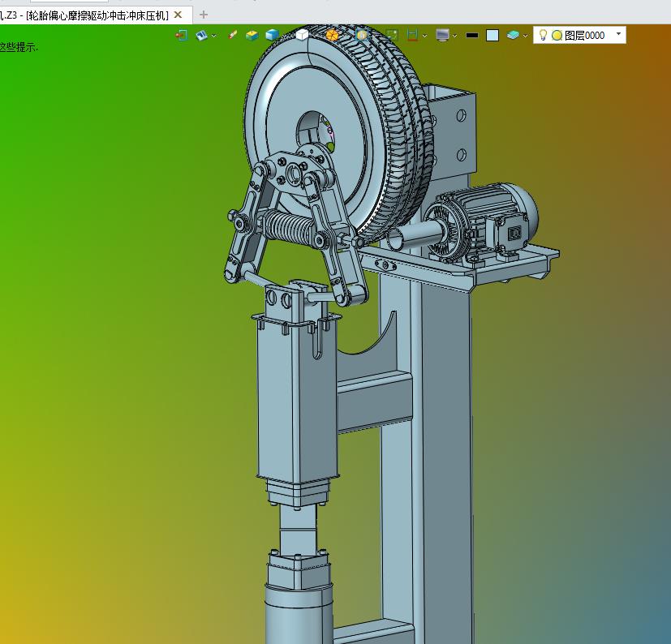
Task: Click the white cube view icon
Action: click(302, 35)
